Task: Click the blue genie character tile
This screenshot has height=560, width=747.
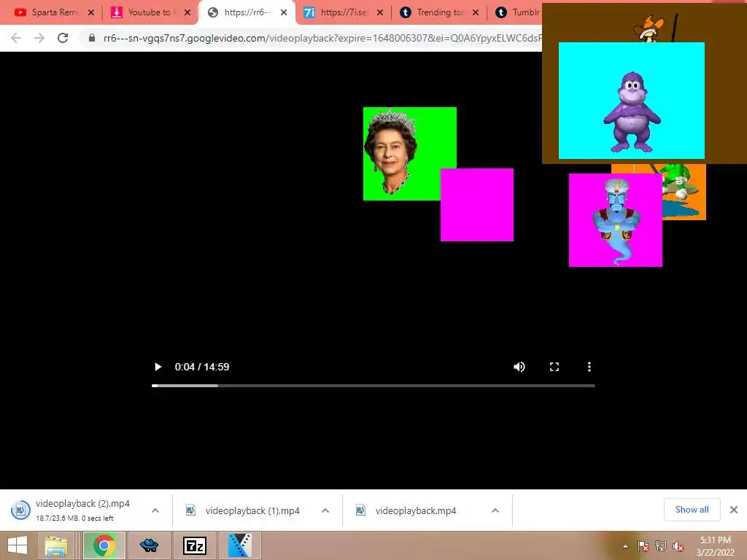Action: tap(615, 220)
